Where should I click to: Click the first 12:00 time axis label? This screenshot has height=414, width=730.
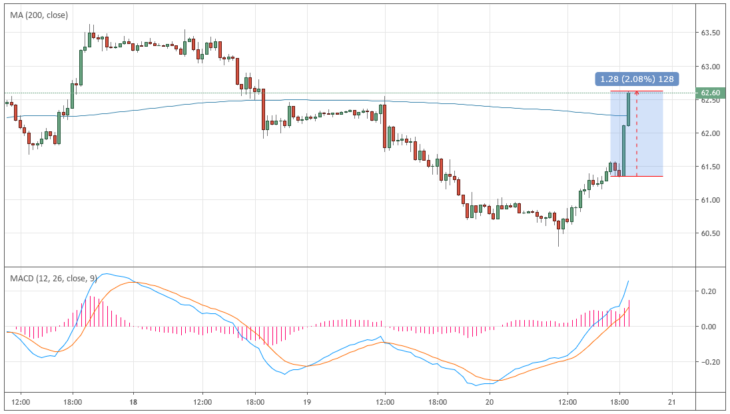click(20, 402)
